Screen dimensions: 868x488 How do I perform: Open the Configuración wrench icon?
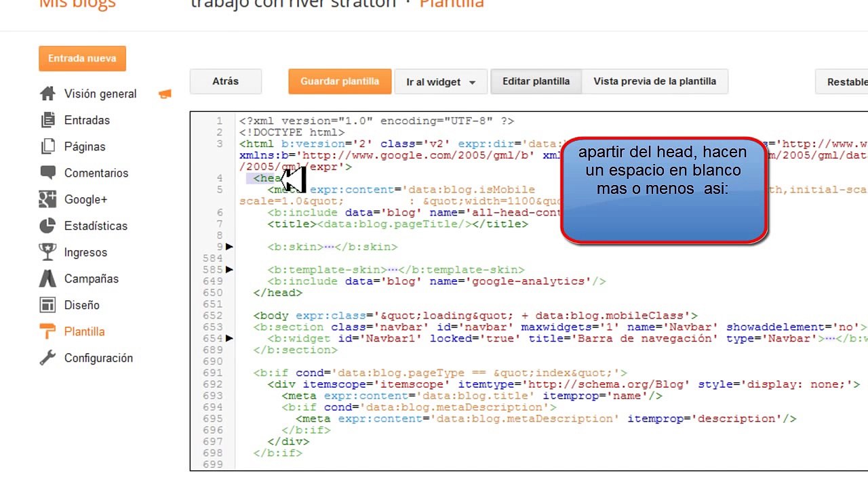47,358
